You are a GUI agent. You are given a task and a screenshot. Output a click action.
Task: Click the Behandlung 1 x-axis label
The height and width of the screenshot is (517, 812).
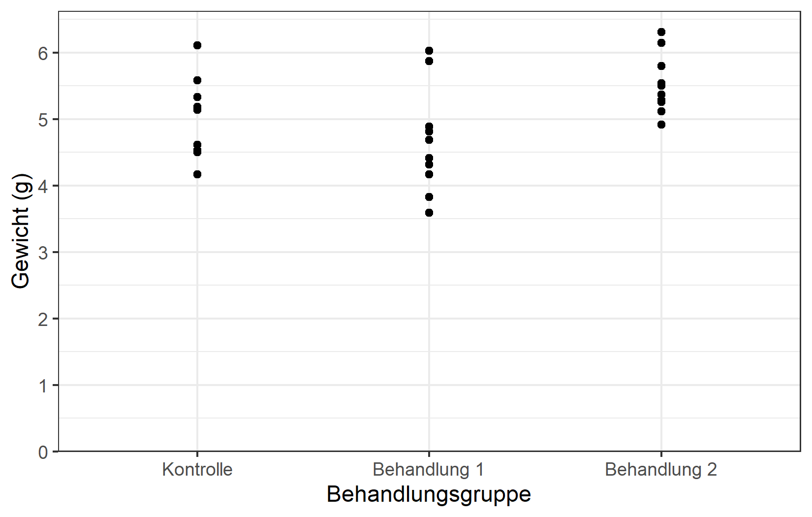428,470
